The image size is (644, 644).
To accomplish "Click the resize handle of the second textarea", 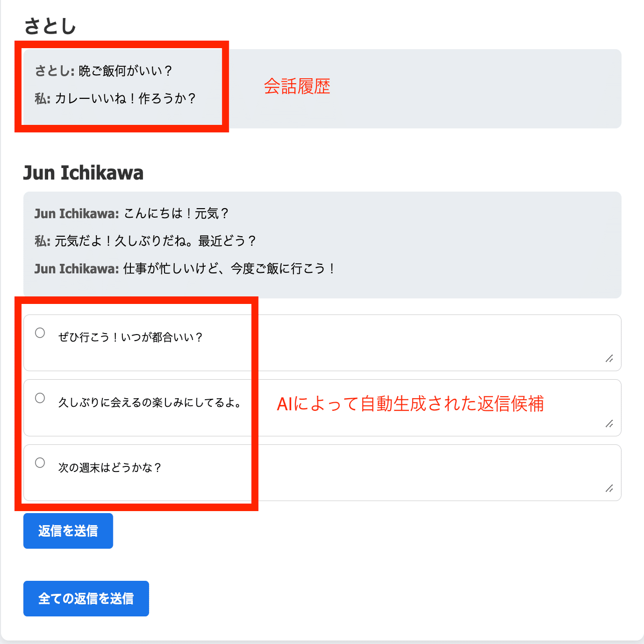I will click(x=609, y=424).
